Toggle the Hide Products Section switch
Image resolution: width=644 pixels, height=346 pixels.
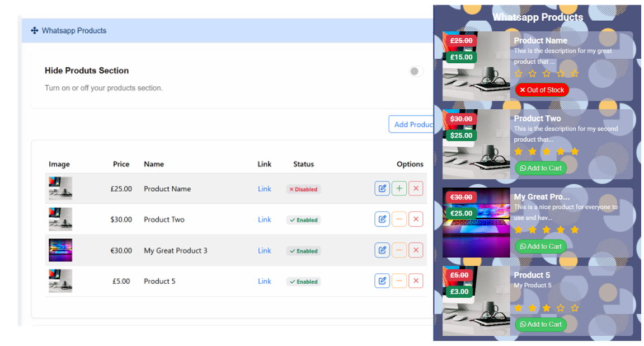pos(416,71)
